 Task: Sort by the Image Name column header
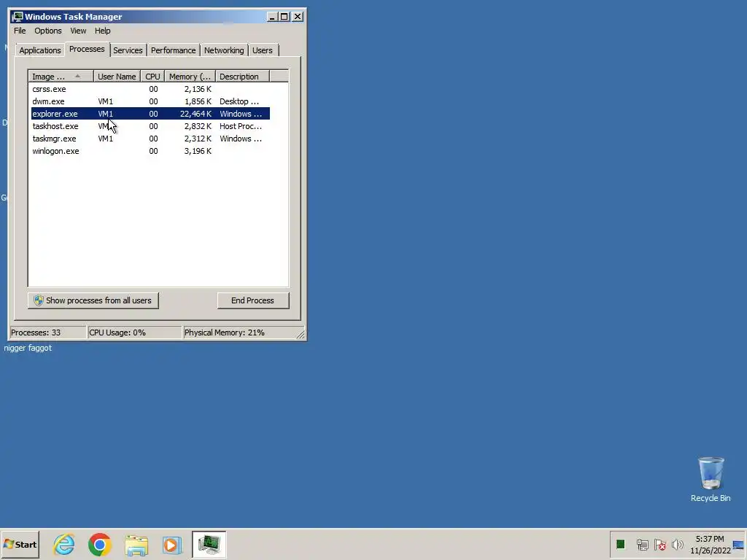[61, 76]
